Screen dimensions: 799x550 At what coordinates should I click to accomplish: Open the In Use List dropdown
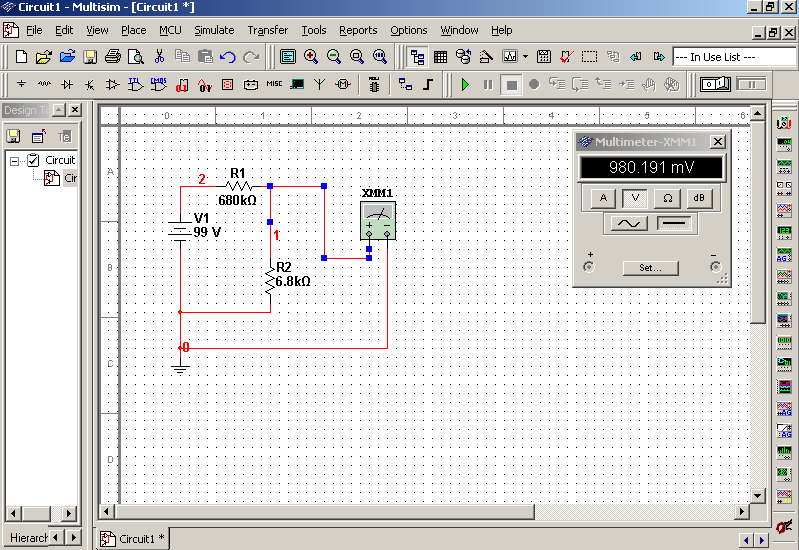click(733, 57)
